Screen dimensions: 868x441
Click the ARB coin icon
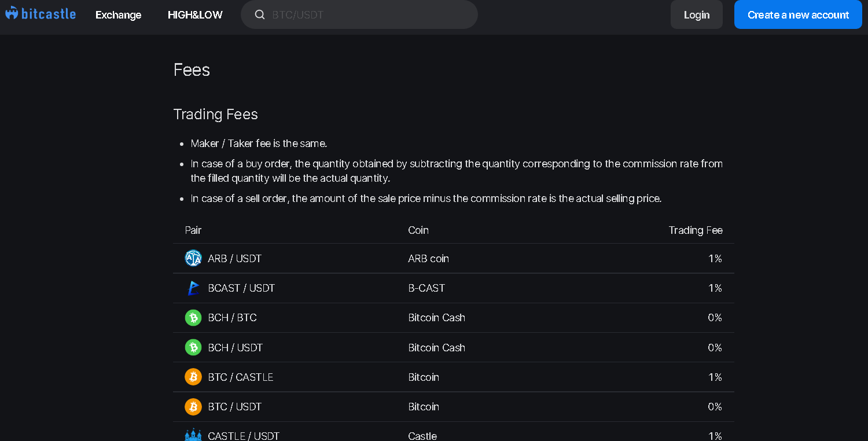(x=193, y=258)
